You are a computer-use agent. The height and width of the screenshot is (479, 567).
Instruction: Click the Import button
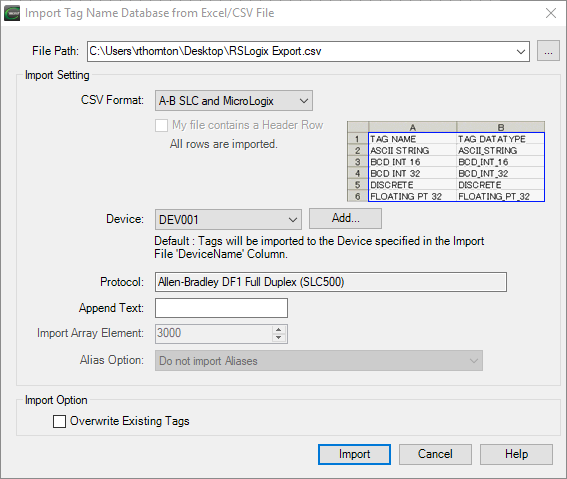tap(354, 454)
